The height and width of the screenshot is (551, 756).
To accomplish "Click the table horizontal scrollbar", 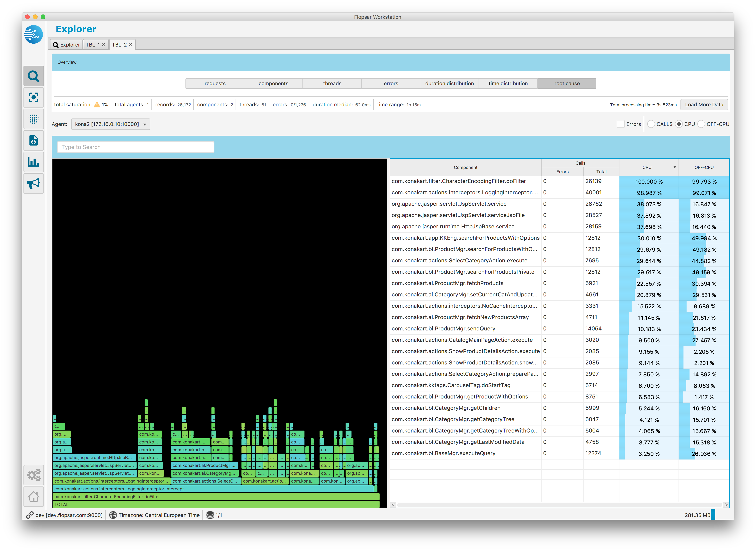I will pos(559,505).
